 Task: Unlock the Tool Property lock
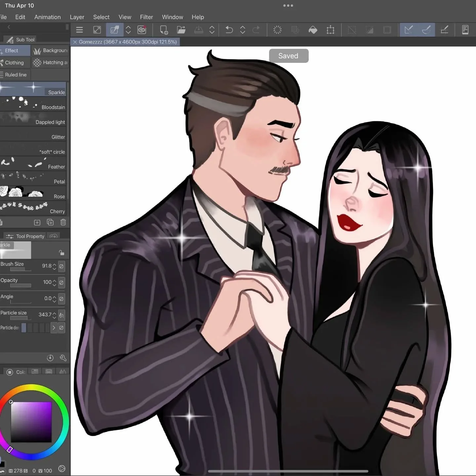tap(62, 253)
